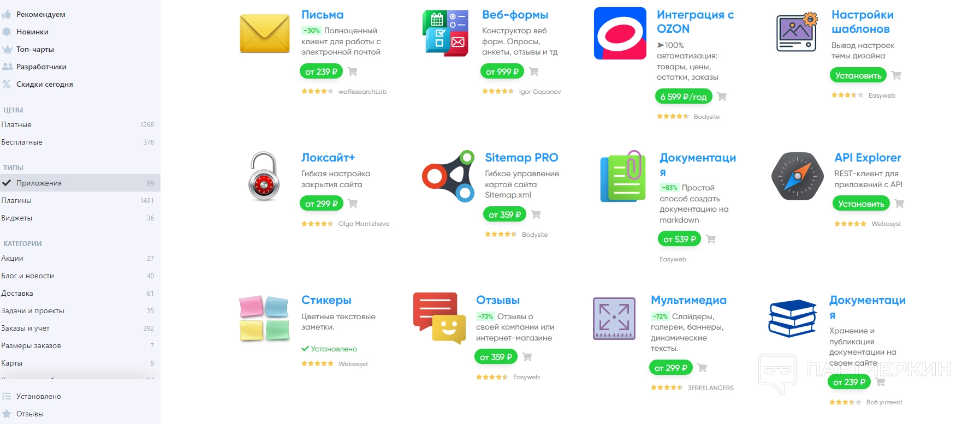Open the Топ-чарты section

[35, 49]
